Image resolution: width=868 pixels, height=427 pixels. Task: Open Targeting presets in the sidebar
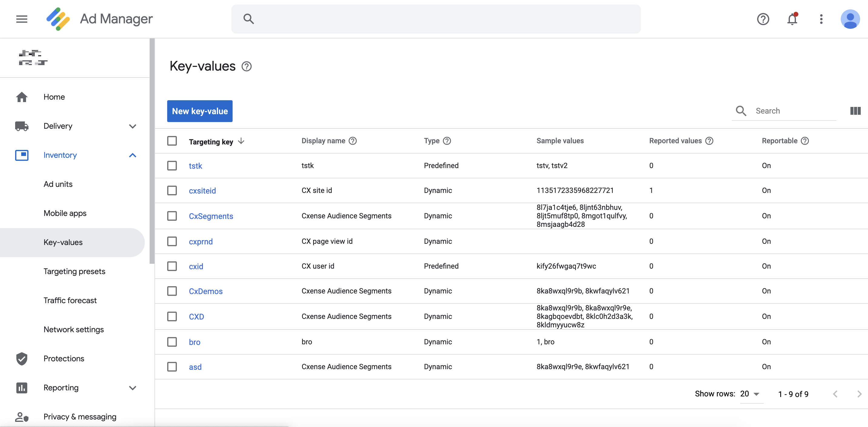pyautogui.click(x=74, y=271)
